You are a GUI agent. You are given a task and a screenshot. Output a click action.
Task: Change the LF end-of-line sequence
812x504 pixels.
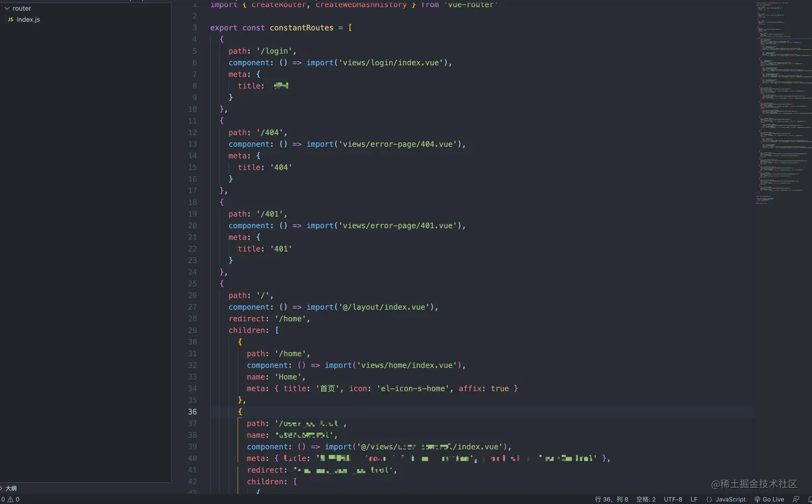(694, 500)
